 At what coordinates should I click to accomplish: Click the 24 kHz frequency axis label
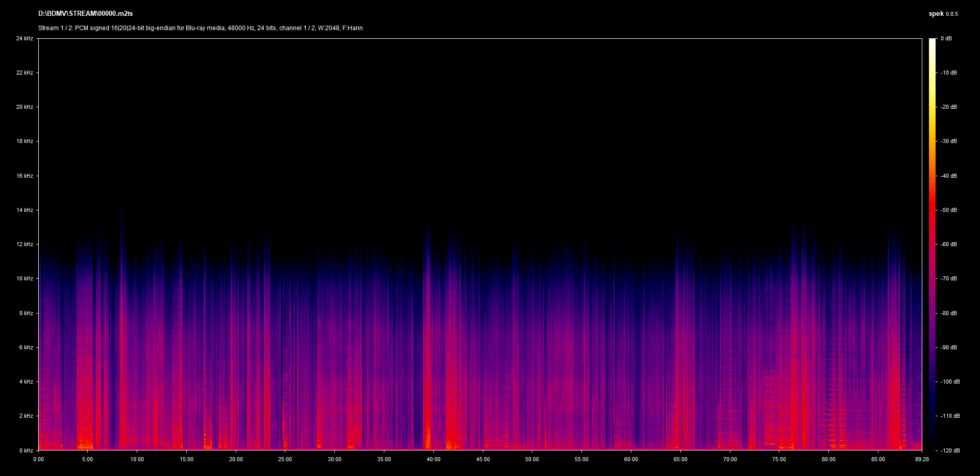pyautogui.click(x=24, y=38)
